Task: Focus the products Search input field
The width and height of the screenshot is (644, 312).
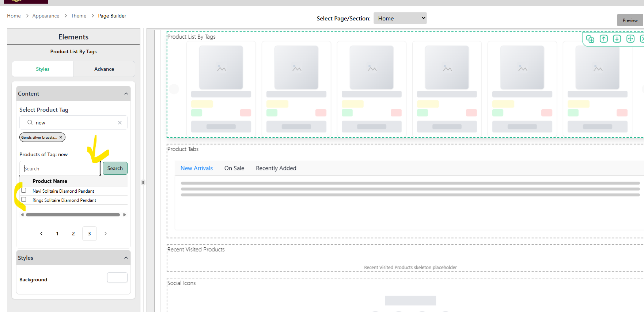Action: (60, 169)
